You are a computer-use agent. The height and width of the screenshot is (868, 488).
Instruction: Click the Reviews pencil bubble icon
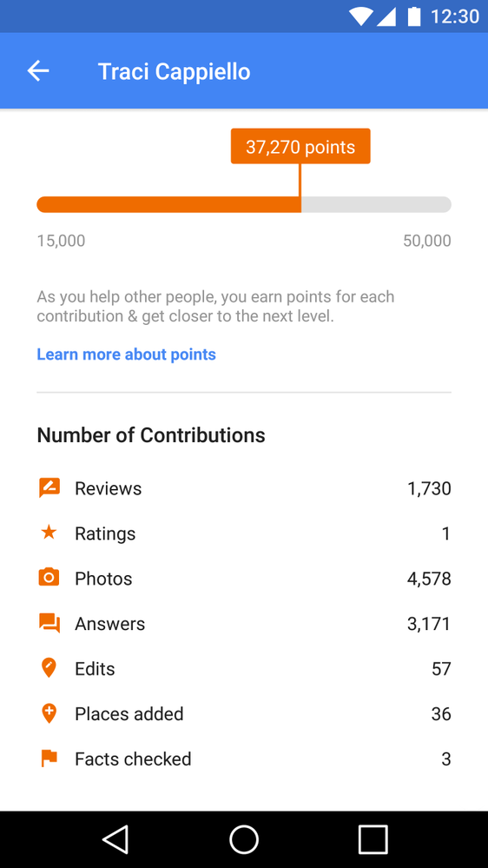tap(49, 488)
